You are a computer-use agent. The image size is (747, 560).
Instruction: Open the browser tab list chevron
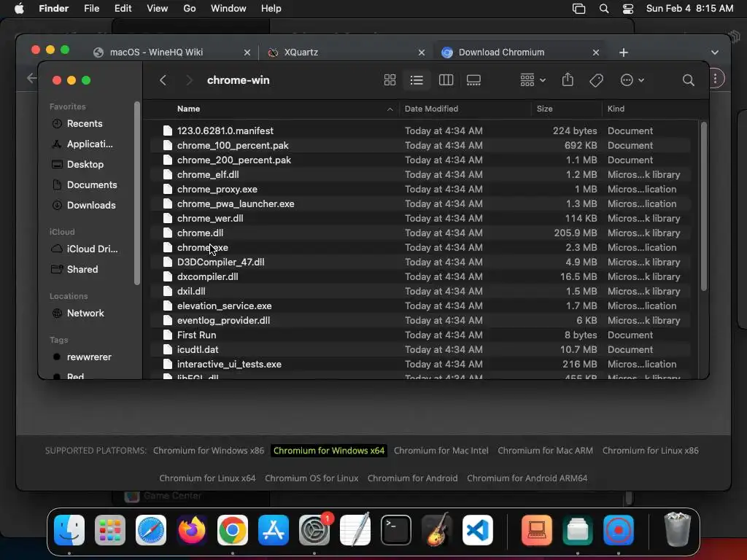pyautogui.click(x=715, y=52)
